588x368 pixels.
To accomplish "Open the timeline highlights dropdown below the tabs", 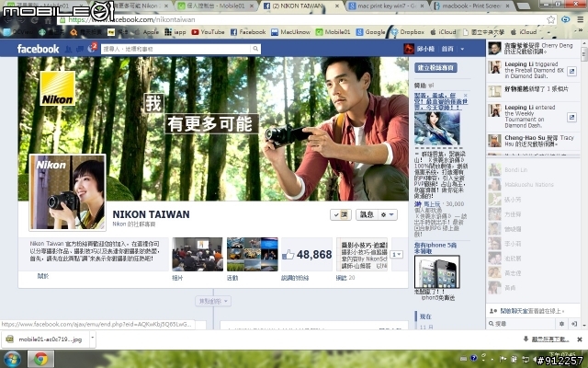I will click(213, 301).
